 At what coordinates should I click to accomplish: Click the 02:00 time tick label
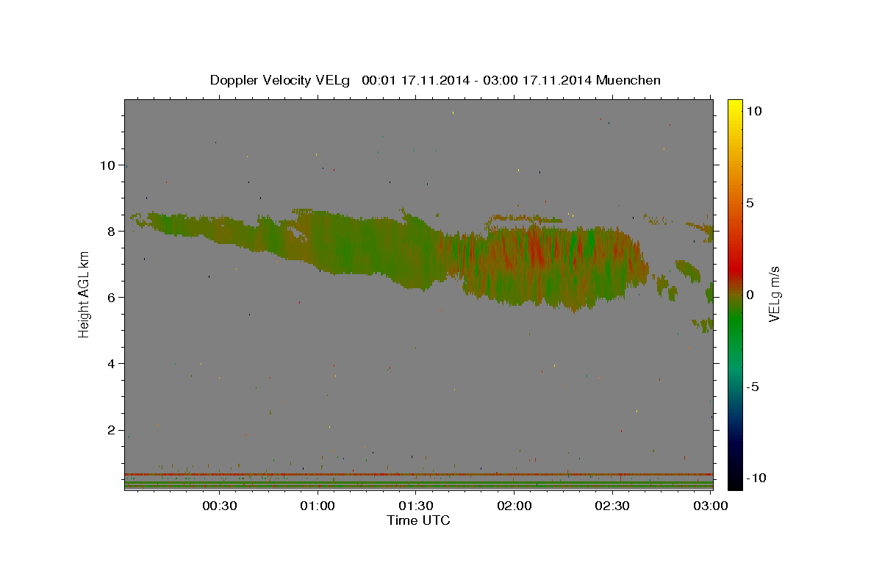(x=514, y=506)
